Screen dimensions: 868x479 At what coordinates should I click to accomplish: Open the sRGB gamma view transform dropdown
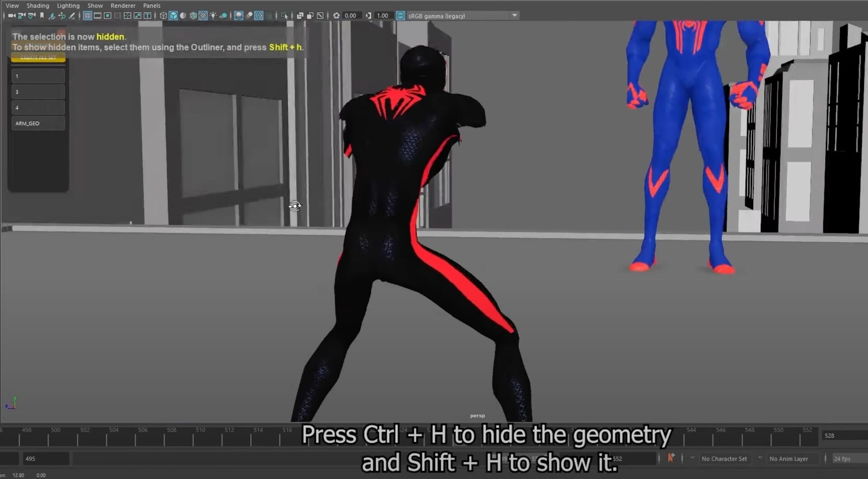tap(514, 16)
